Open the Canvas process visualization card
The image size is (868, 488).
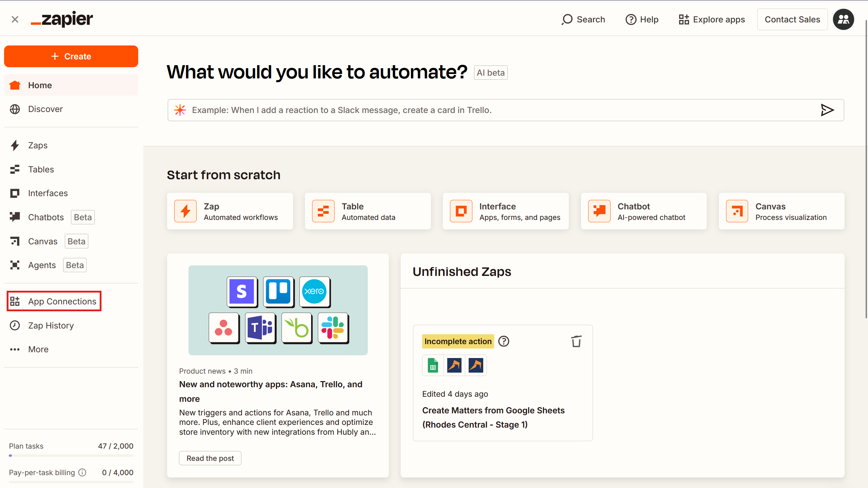[781, 211]
